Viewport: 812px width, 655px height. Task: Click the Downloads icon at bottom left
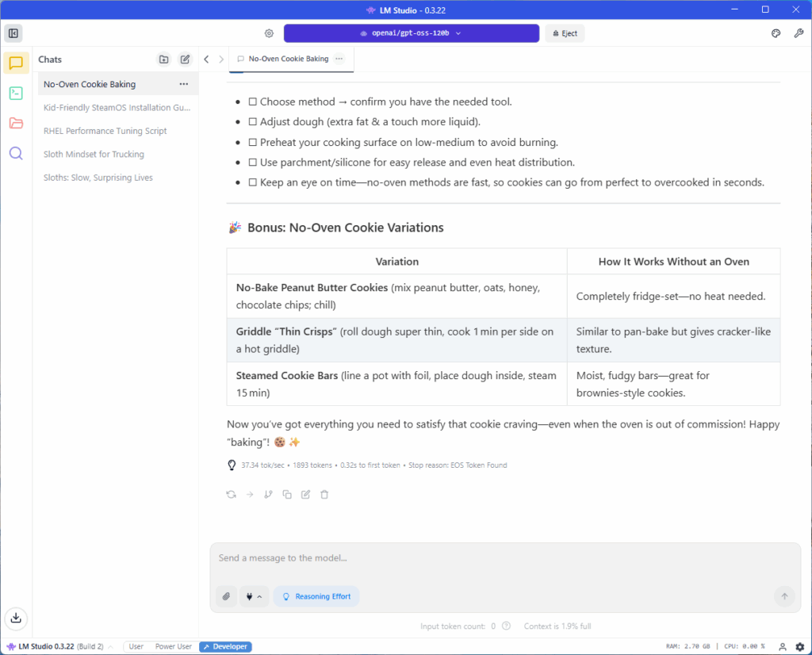click(x=16, y=618)
